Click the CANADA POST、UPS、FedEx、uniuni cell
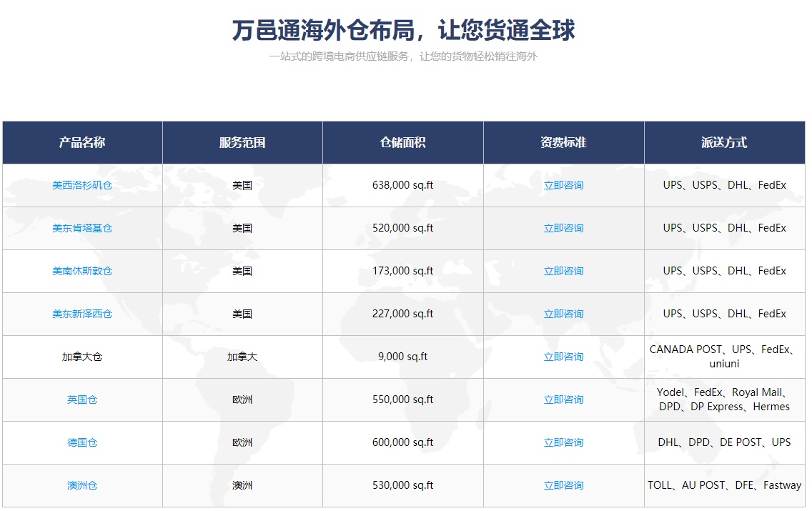The width and height of the screenshot is (812, 511). [725, 357]
